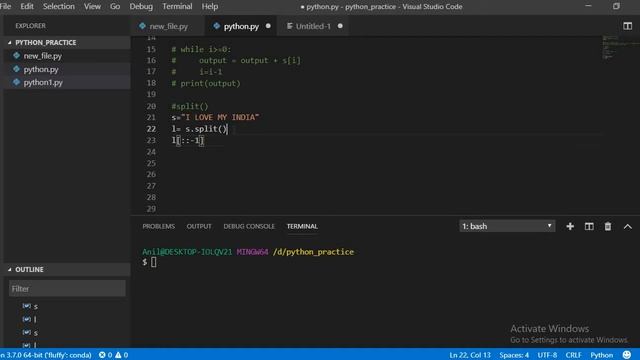Click the EXPLORER panel title
This screenshot has height=360, width=640.
[31, 26]
